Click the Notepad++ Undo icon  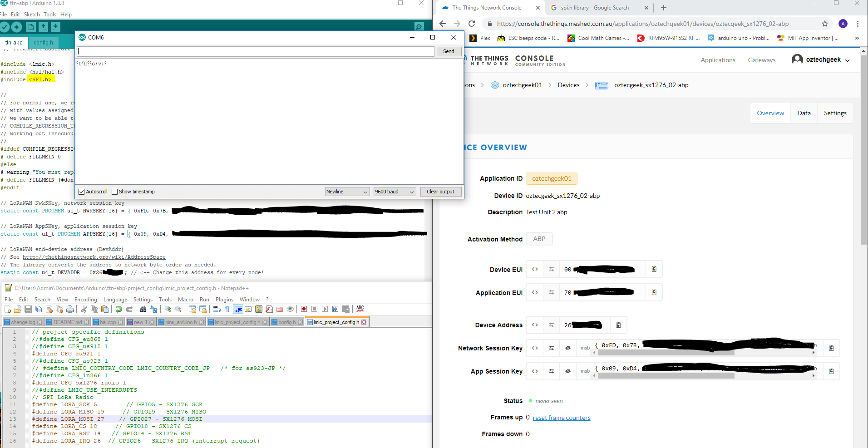pyautogui.click(x=119, y=309)
